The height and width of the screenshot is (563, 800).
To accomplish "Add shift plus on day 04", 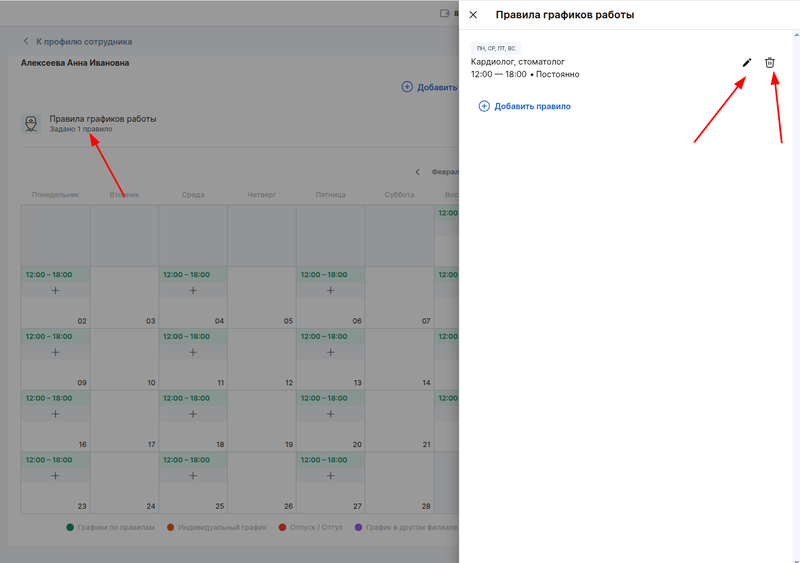I will coord(193,290).
